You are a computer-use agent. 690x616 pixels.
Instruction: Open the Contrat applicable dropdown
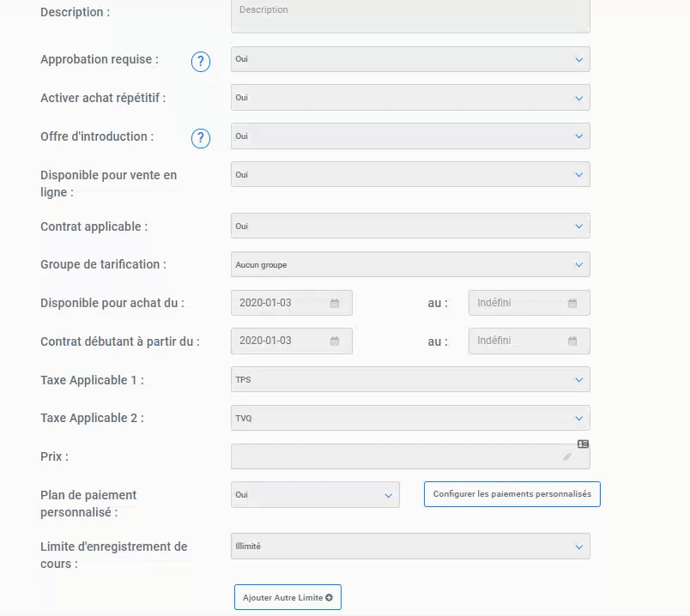[x=410, y=226]
